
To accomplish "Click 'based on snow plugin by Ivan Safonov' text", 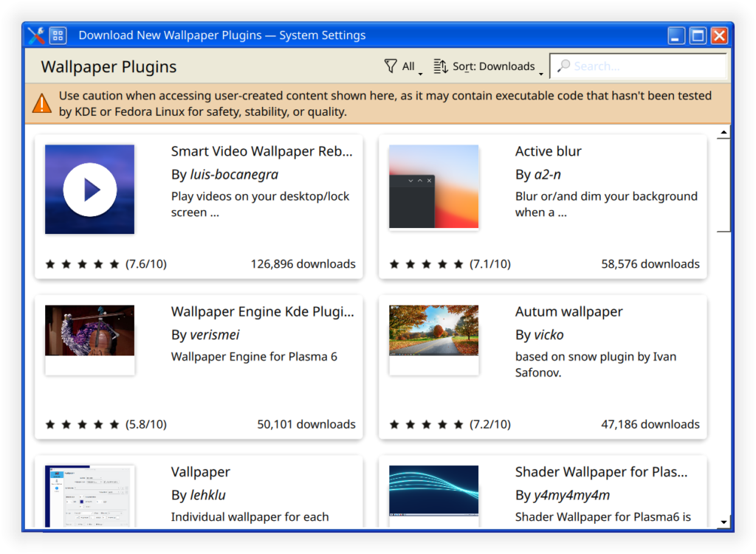I will coord(596,364).
